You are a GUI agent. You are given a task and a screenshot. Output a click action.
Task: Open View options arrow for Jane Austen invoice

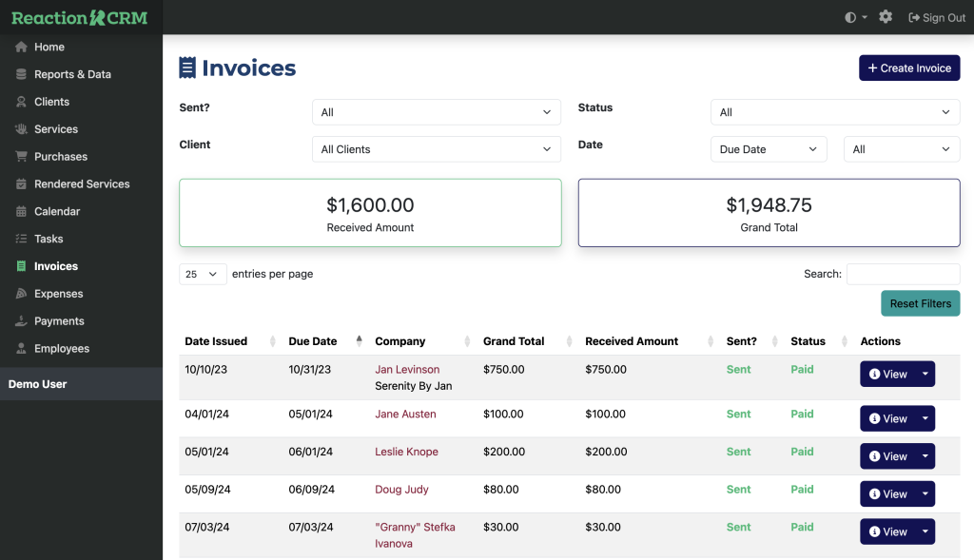(925, 419)
